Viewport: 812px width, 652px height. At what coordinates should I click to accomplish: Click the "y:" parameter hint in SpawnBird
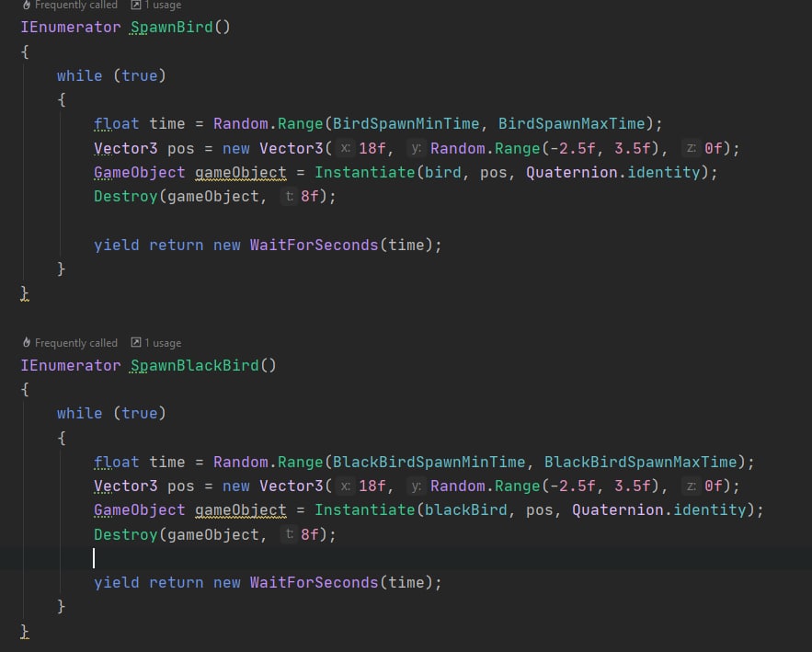416,149
